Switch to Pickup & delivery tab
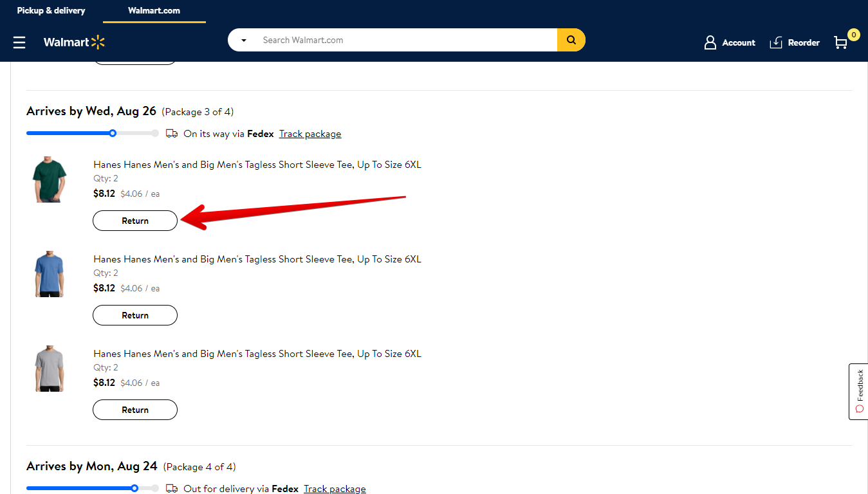868x494 pixels. [x=51, y=11]
